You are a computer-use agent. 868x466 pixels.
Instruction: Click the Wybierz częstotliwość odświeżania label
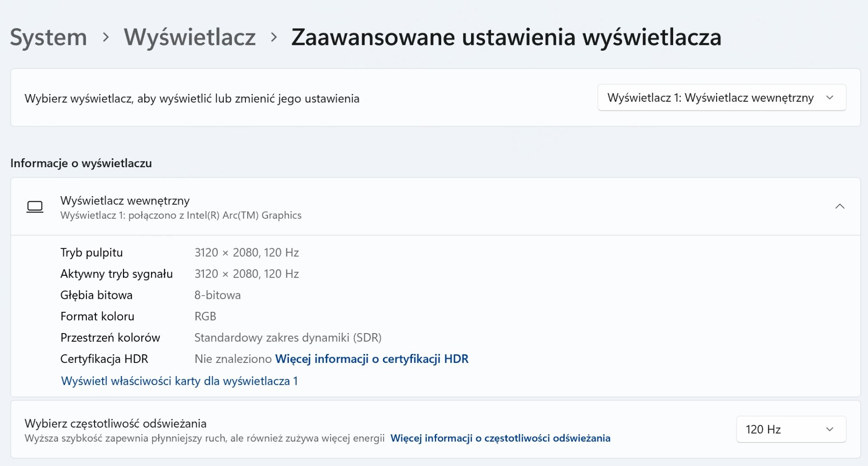point(116,424)
